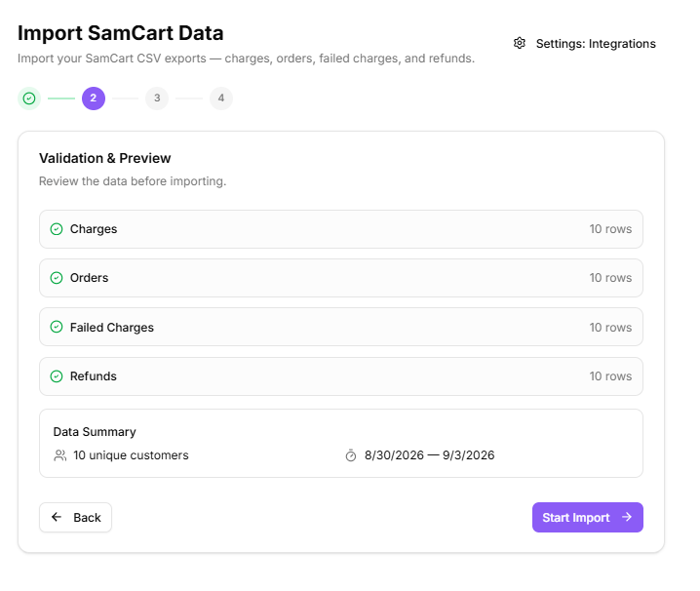Click the Failed Charges check icon
This screenshot has height=591, width=700.
point(57,327)
